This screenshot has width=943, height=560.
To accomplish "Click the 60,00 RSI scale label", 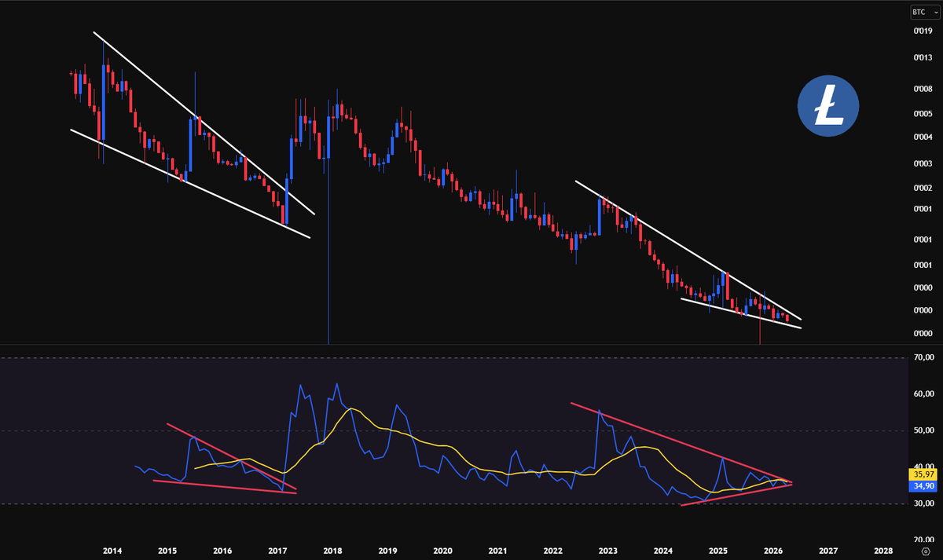I will pos(923,394).
